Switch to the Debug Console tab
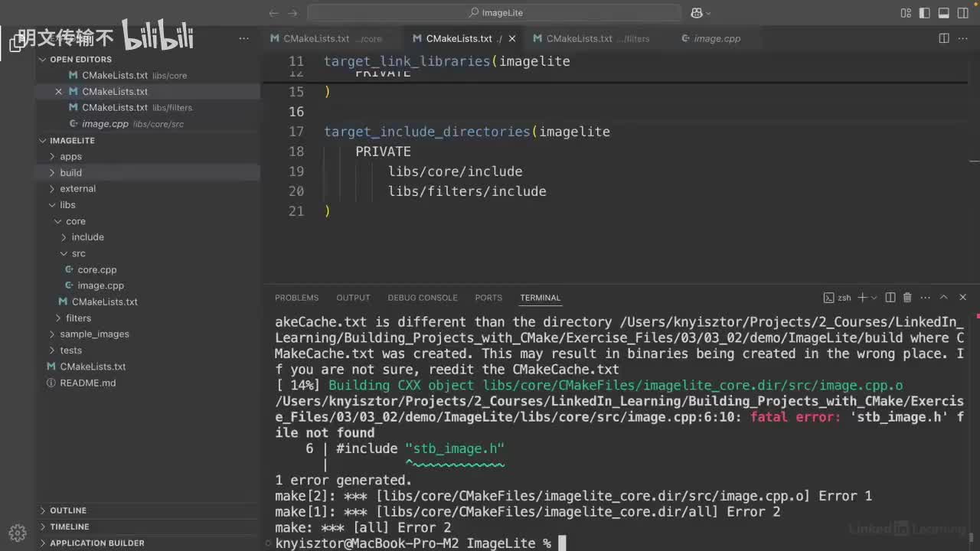 coord(423,298)
